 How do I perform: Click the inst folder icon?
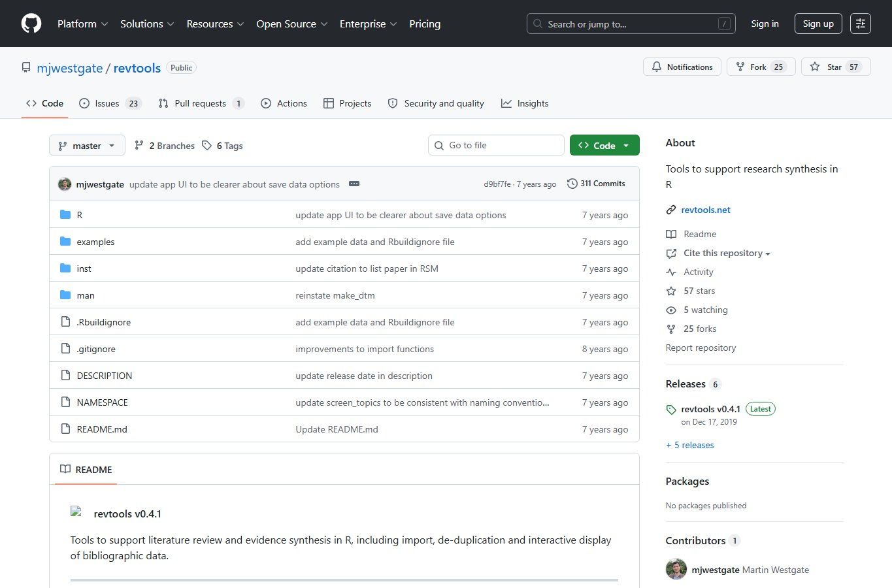(x=65, y=269)
